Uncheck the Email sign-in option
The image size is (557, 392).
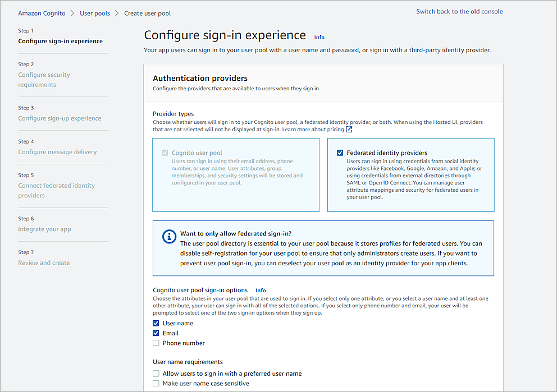[x=156, y=333]
